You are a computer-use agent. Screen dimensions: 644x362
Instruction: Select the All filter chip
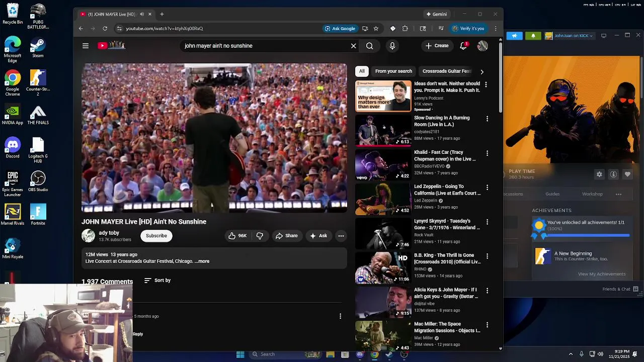click(362, 71)
